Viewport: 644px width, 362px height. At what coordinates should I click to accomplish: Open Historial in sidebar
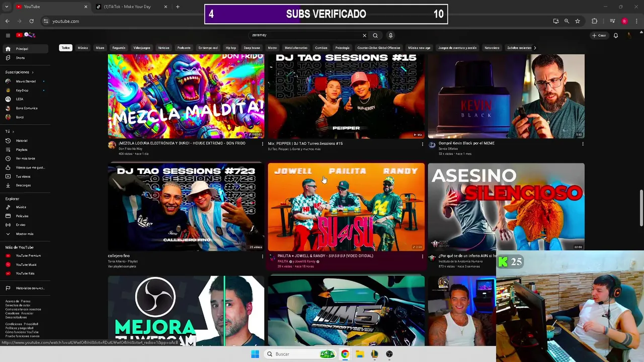click(x=25, y=141)
